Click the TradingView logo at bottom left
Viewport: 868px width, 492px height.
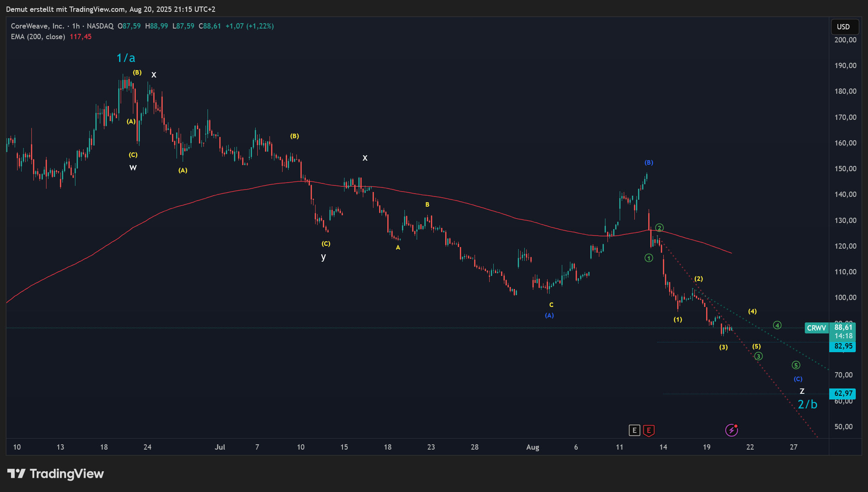point(55,474)
